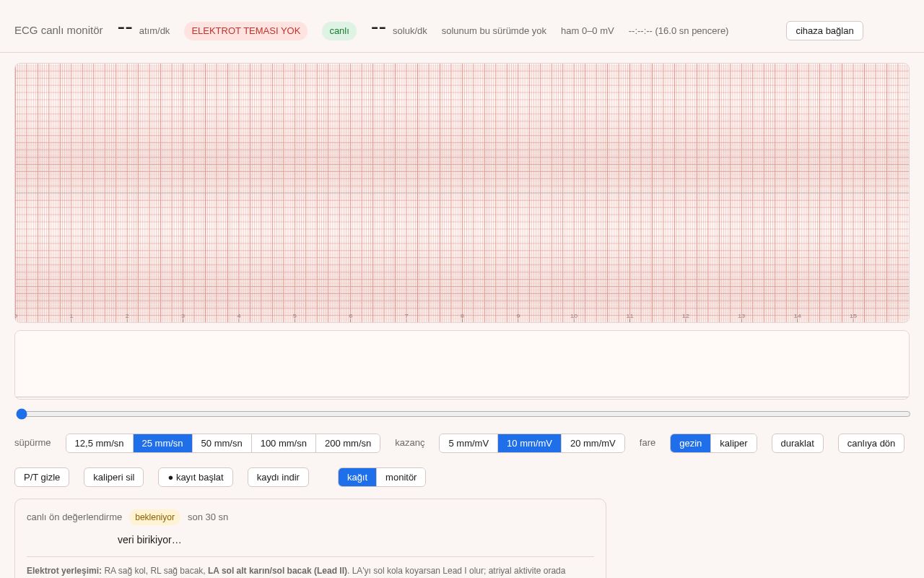924x578 pixels.
Task: Click the green canlı status badge
Action: (x=339, y=30)
